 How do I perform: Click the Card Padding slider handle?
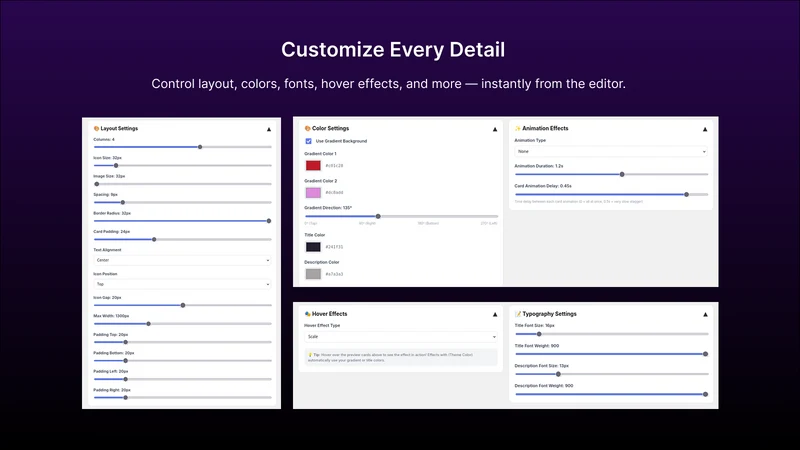pos(154,239)
